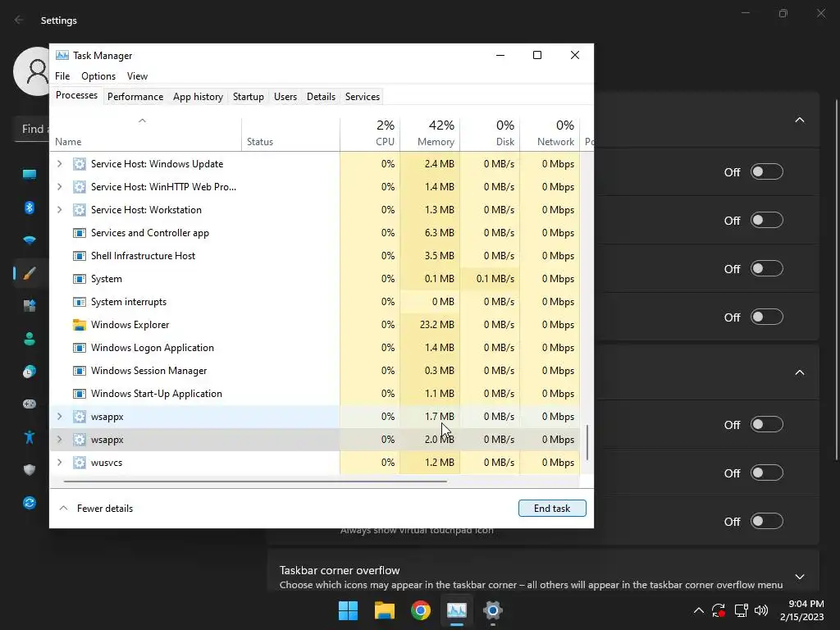
Task: Open Apps in the Settings sidebar
Action: (x=30, y=306)
